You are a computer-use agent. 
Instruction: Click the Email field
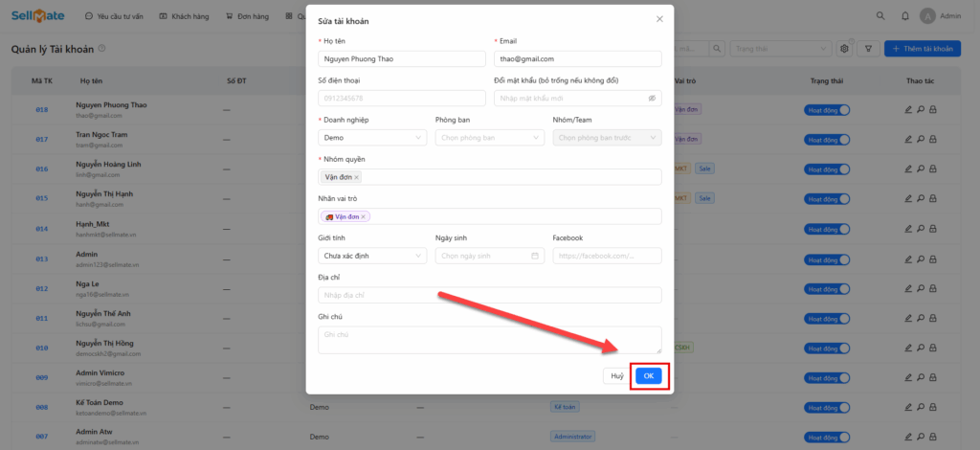pos(578,58)
